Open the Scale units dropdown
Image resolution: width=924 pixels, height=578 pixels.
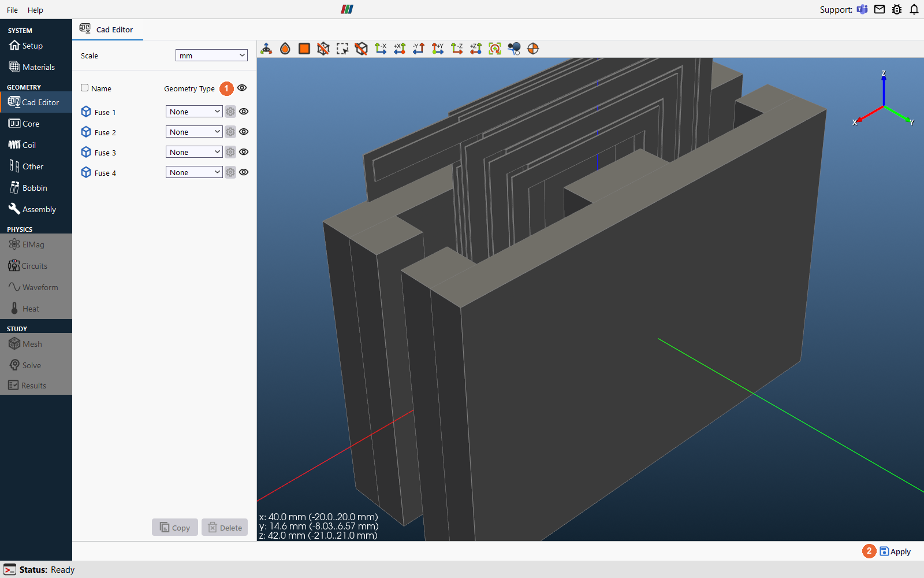click(x=211, y=55)
